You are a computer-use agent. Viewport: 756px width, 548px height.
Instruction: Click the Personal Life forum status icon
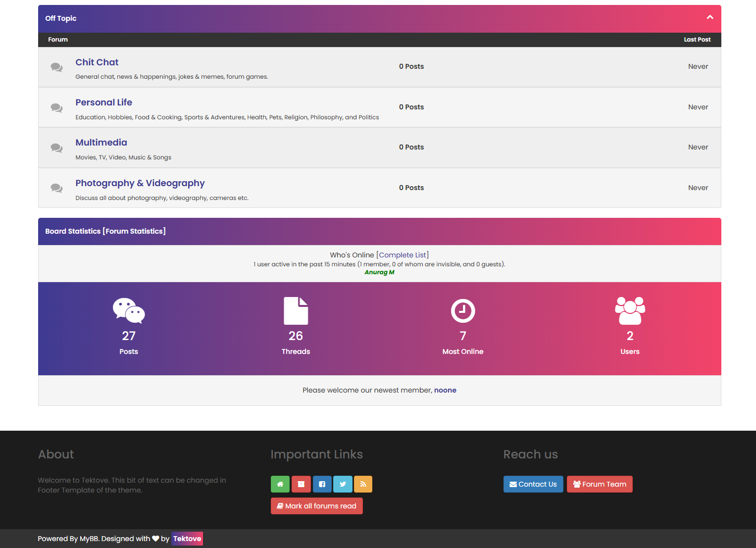56,108
